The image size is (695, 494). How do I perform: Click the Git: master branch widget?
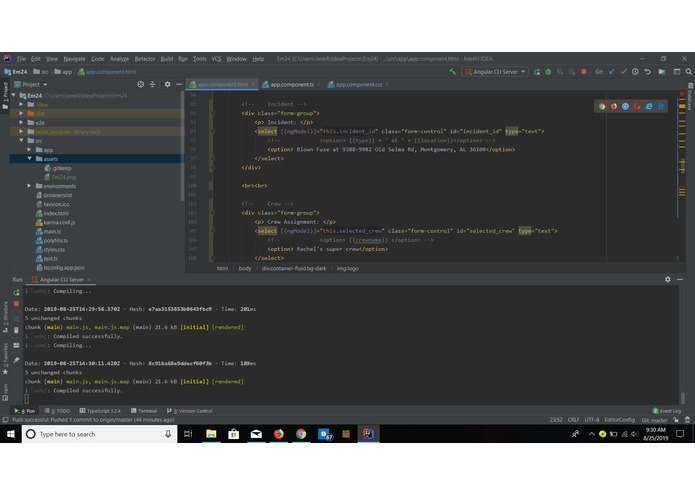point(654,420)
